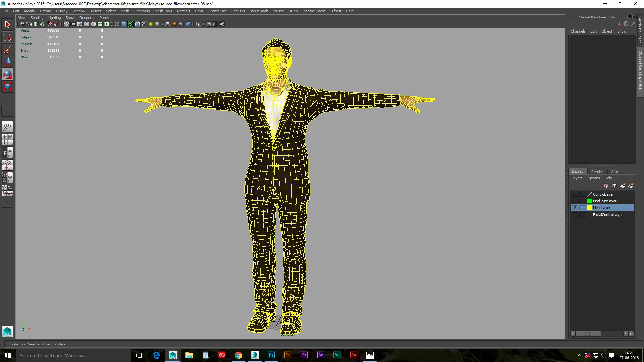
Task: Open the Mesh Tools menu
Action: (163, 11)
